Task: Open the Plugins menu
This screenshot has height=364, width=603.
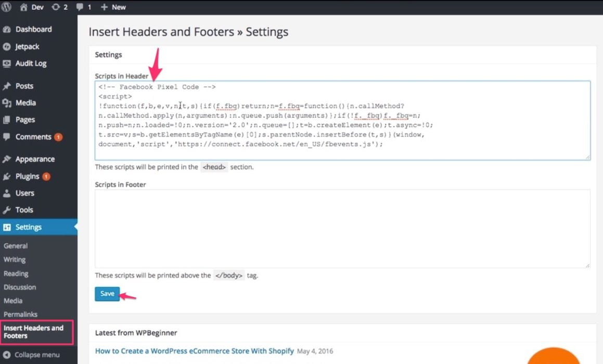Action: [27, 176]
